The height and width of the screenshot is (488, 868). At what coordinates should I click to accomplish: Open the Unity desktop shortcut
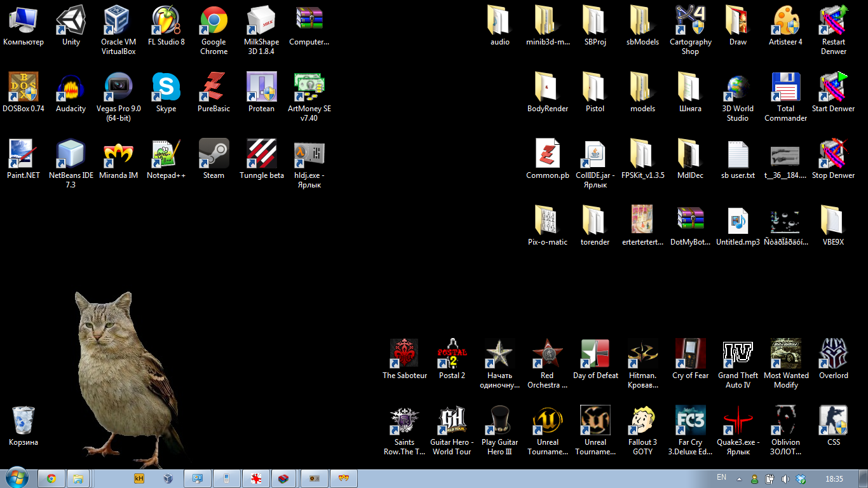pyautogui.click(x=71, y=21)
